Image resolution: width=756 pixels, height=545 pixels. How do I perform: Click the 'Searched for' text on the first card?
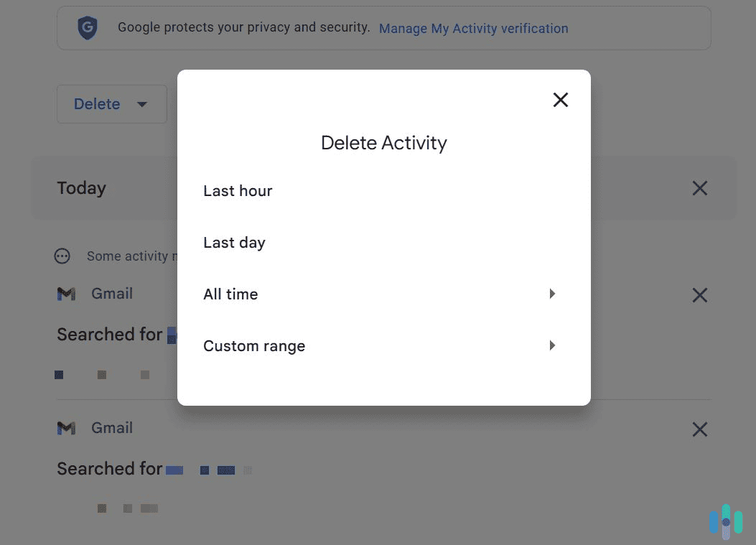coord(108,334)
